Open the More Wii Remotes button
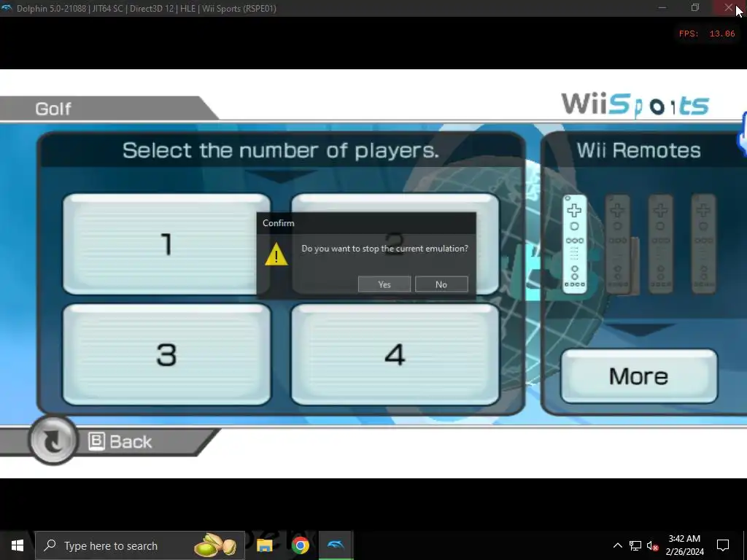Viewport: 747px width, 560px height. tap(639, 376)
